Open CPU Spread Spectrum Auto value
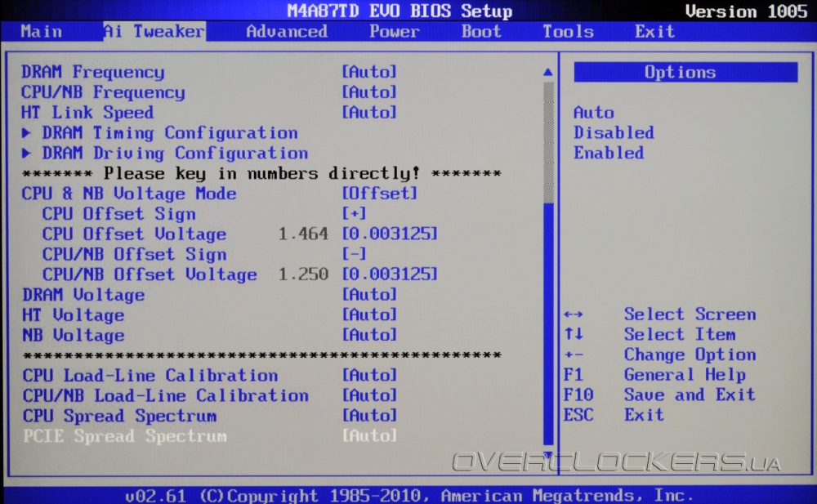The height and width of the screenshot is (504, 817). click(369, 416)
